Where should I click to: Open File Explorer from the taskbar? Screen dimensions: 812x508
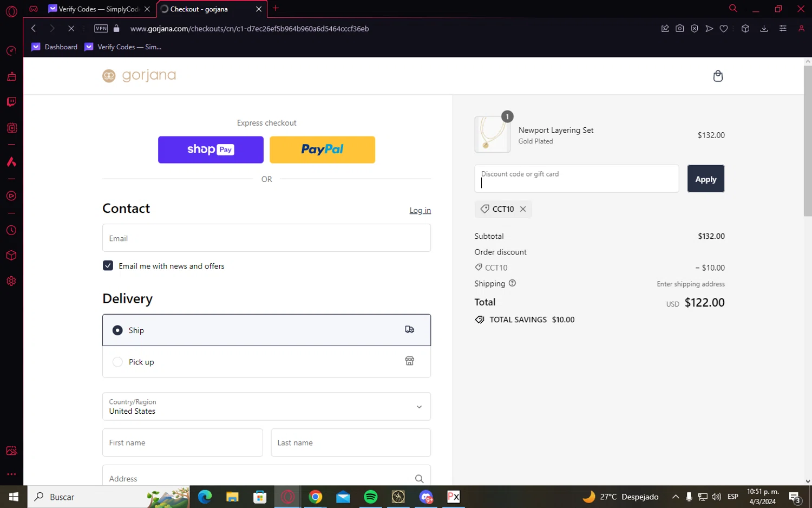(232, 497)
